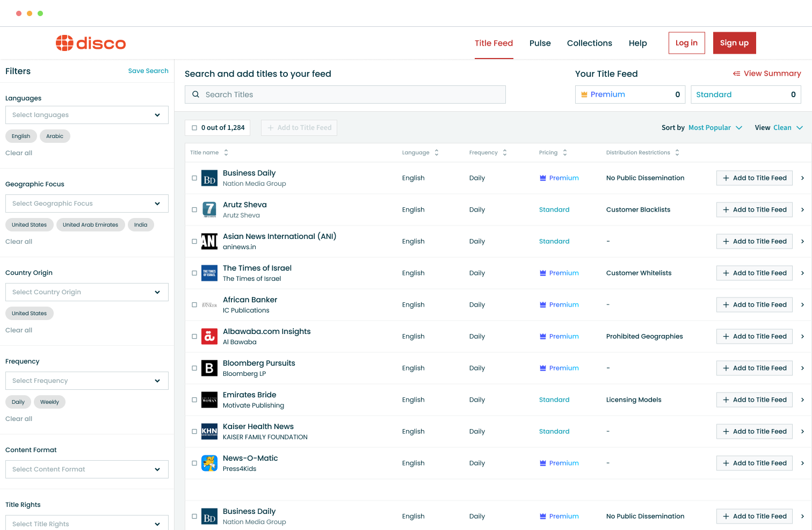Open details arrow for African Banker row

coord(803,305)
